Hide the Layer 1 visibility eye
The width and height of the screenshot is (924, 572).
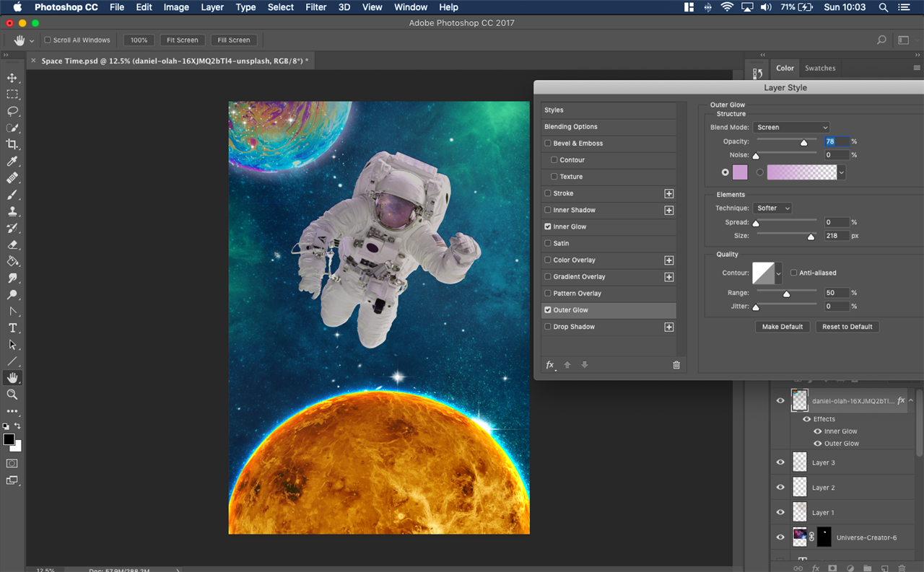(x=780, y=512)
